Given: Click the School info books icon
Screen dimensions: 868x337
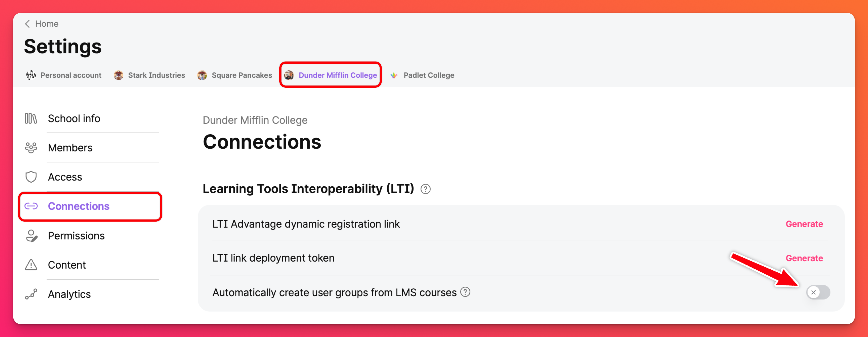Looking at the screenshot, I should pos(31,119).
